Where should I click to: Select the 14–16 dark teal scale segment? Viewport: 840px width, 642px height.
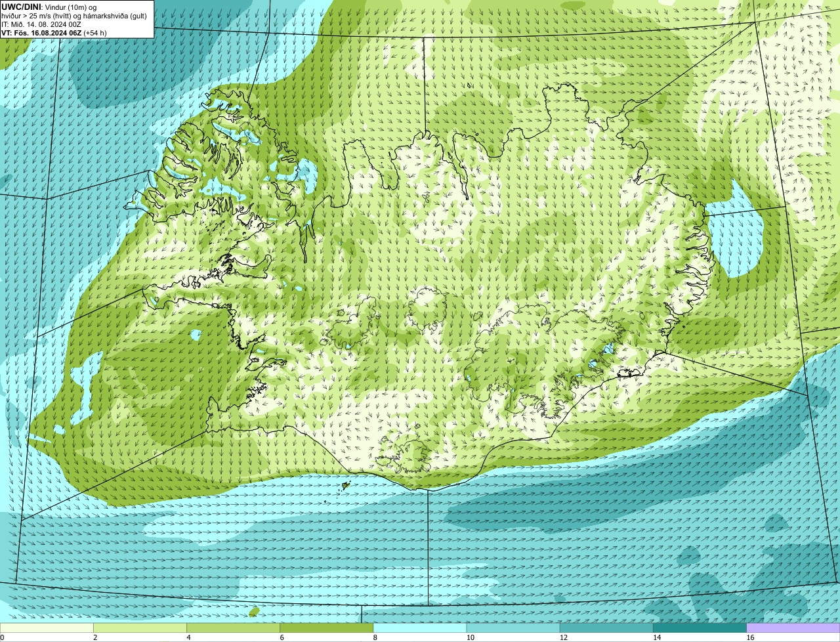coord(700,628)
